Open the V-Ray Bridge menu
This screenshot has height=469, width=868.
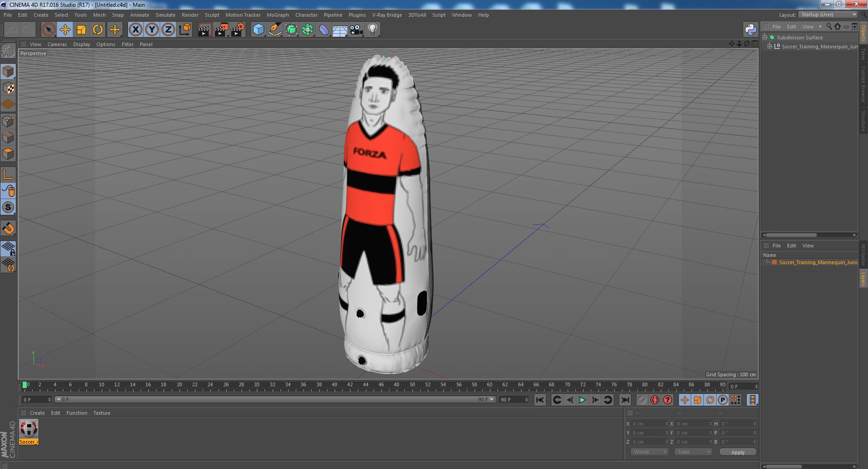[387, 15]
